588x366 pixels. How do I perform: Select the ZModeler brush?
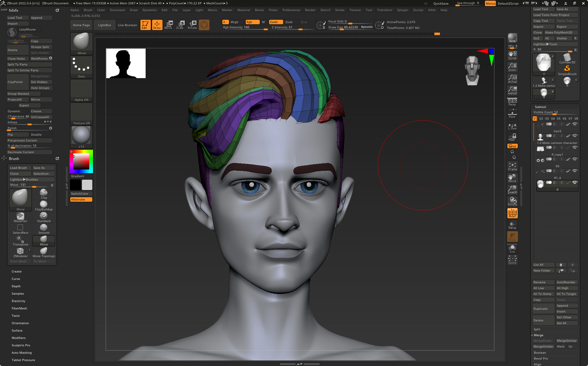[x=20, y=253]
